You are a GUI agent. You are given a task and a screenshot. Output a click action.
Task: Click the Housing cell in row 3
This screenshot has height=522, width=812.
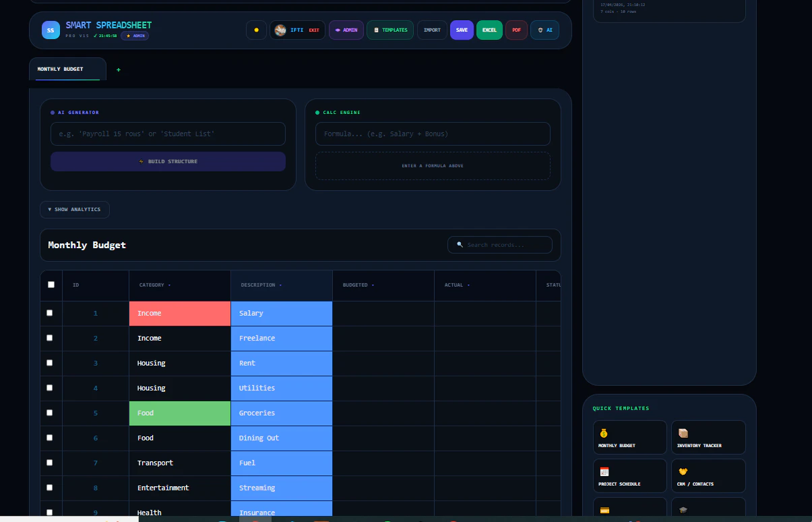(180, 364)
